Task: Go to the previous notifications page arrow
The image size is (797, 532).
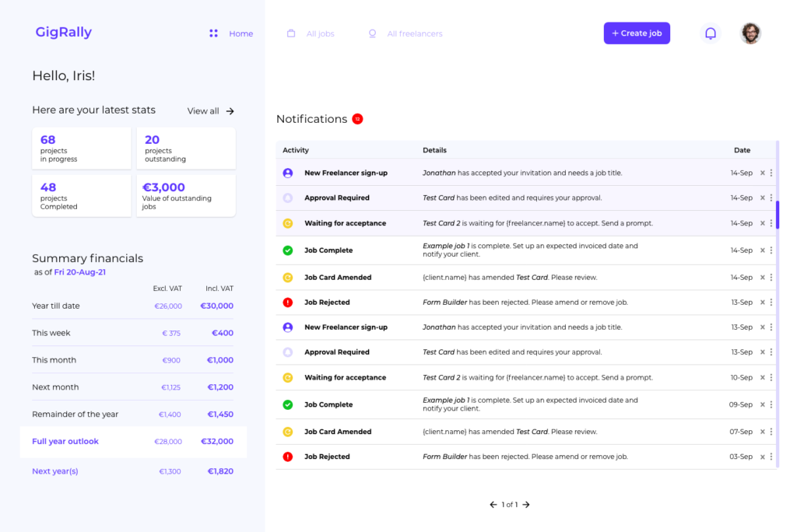Action: coord(493,505)
